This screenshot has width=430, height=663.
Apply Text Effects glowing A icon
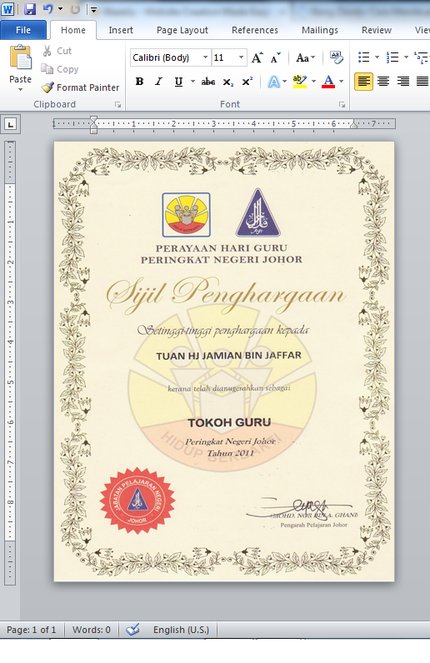coord(274,81)
